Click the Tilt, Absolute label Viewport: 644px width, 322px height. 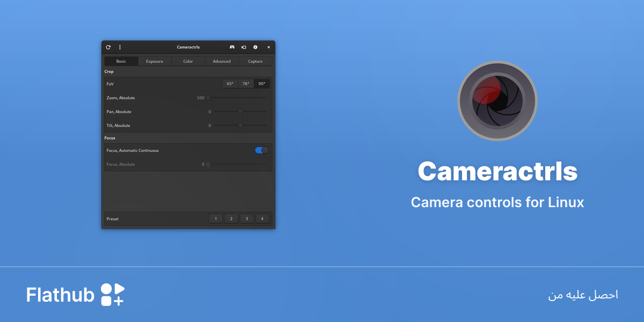point(119,126)
